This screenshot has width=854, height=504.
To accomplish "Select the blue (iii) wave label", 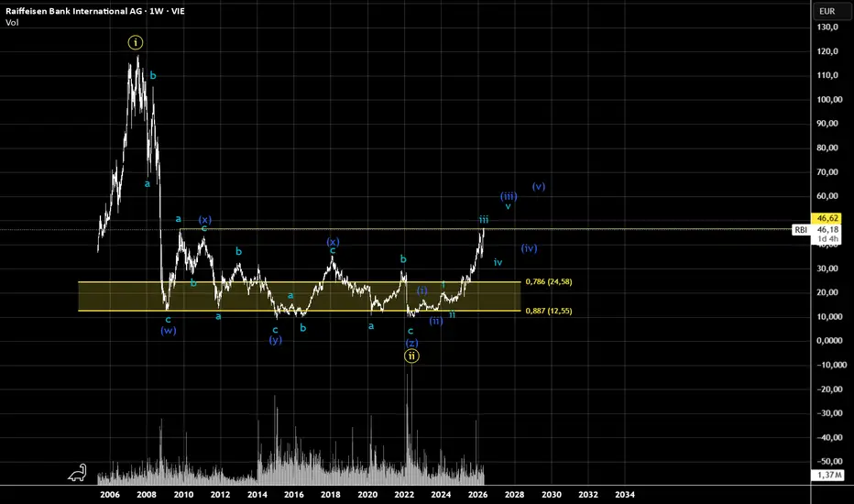I will [509, 196].
